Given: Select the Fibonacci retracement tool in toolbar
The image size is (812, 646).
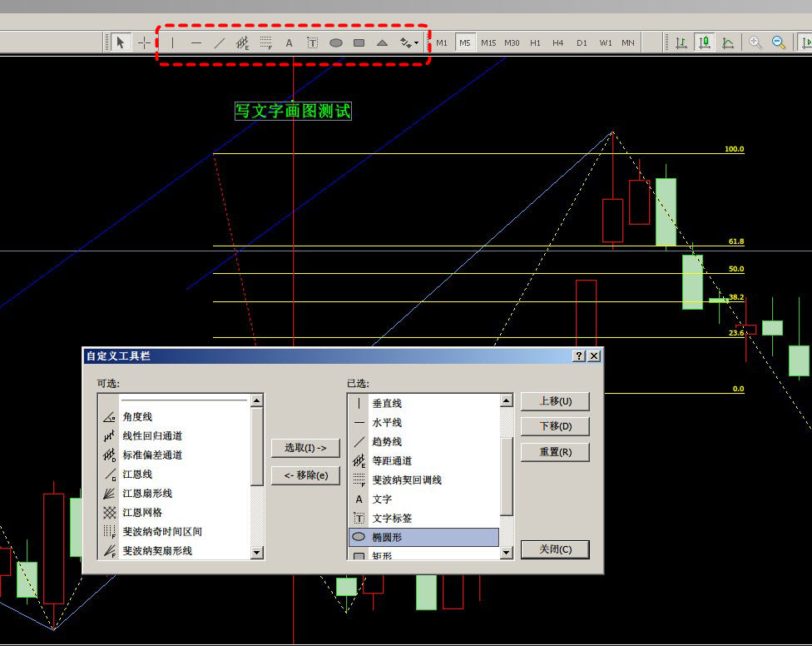Looking at the screenshot, I should pyautogui.click(x=265, y=43).
